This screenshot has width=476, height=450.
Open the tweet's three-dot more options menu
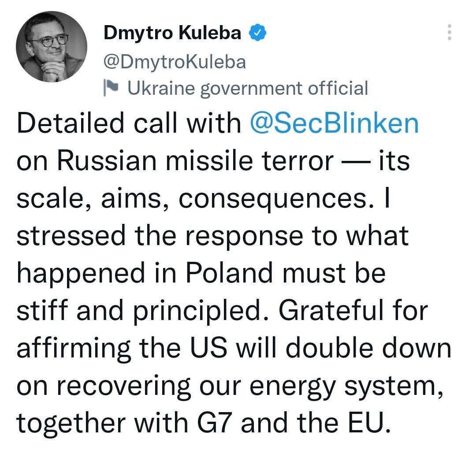[449, 33]
